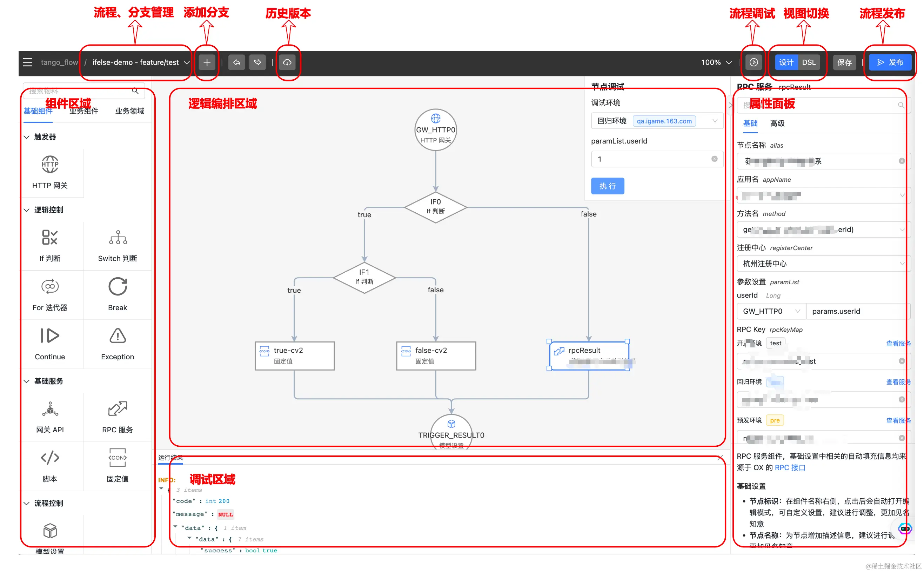Open history versions via the cloud icon

pos(287,62)
